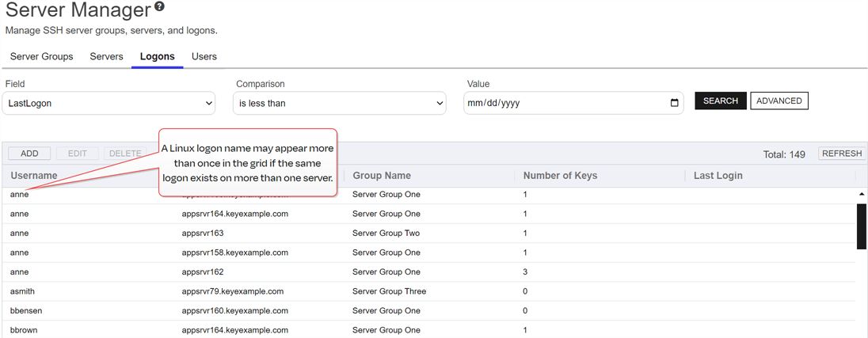This screenshot has height=338, width=868.
Task: Open the calendar date picker icon
Action: click(674, 103)
